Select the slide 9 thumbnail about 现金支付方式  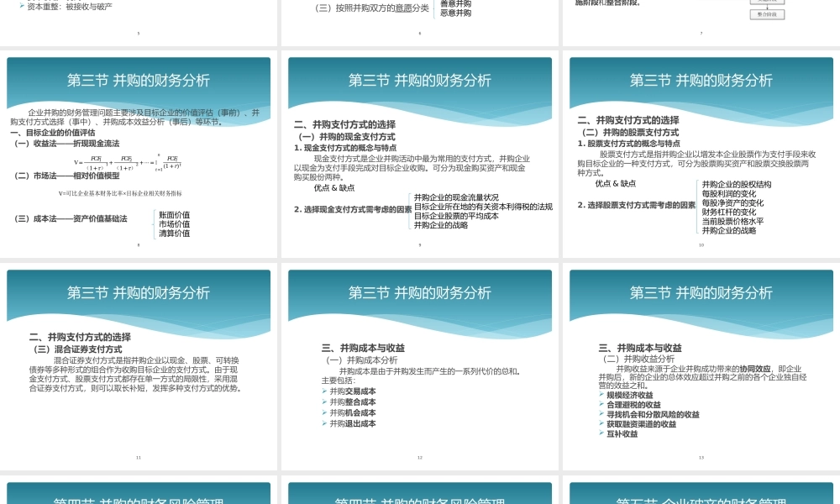420,151
